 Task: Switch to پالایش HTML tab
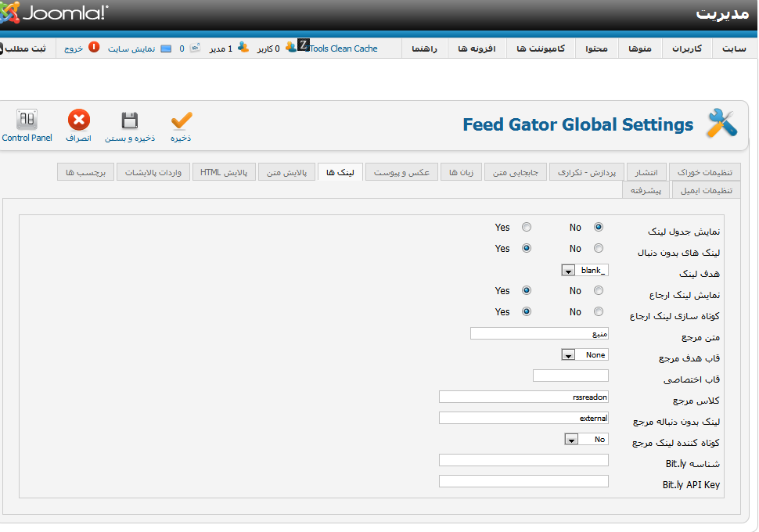[224, 172]
